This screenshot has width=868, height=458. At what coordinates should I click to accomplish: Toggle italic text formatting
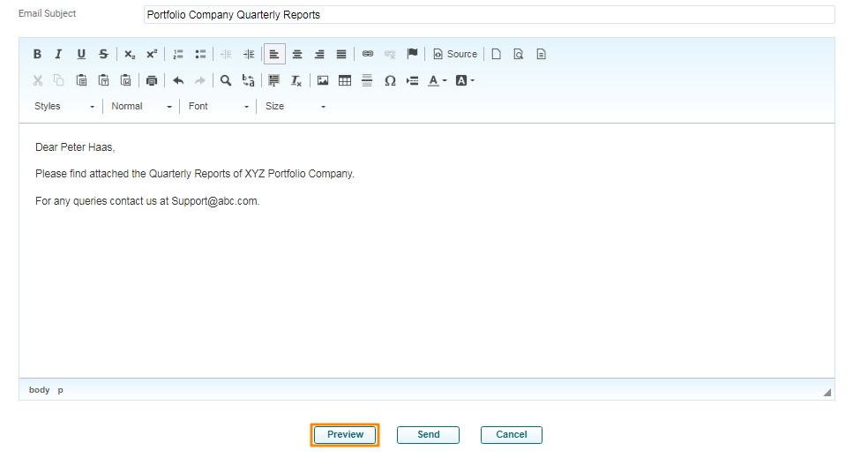59,54
